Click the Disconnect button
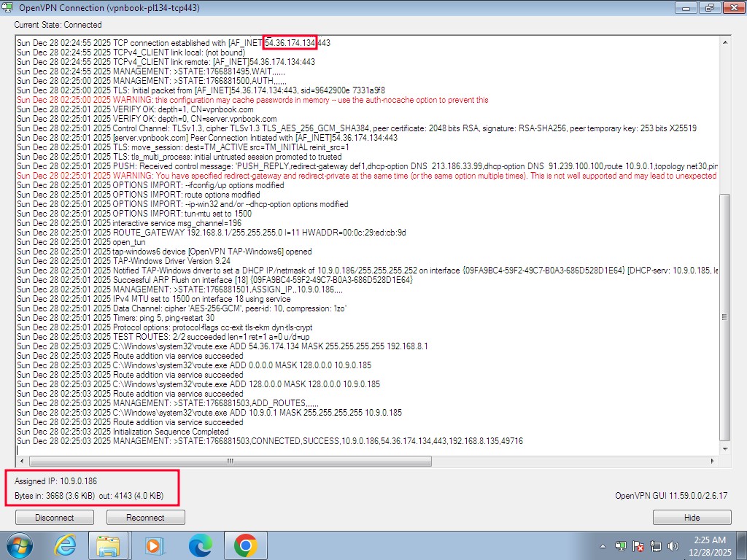Image resolution: width=747 pixels, height=560 pixels. pyautogui.click(x=55, y=518)
